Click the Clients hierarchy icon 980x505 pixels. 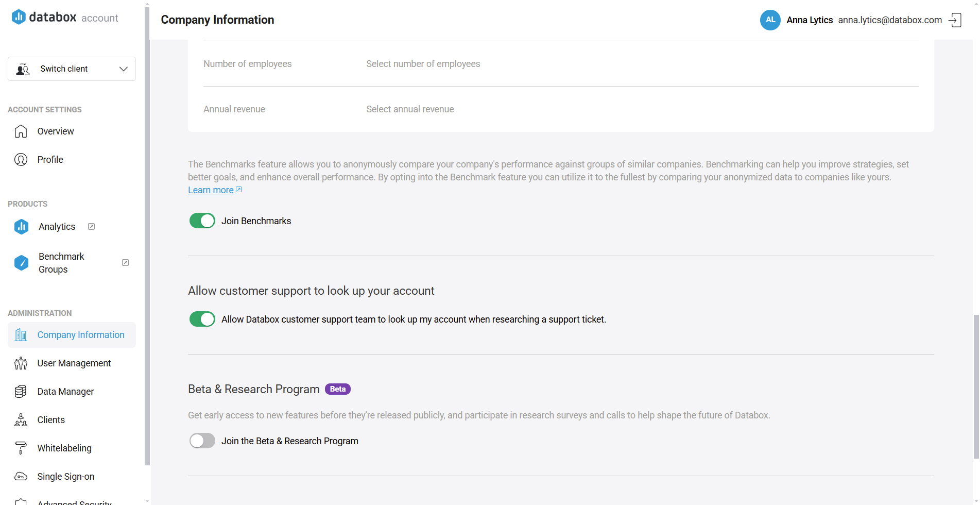pos(21,420)
